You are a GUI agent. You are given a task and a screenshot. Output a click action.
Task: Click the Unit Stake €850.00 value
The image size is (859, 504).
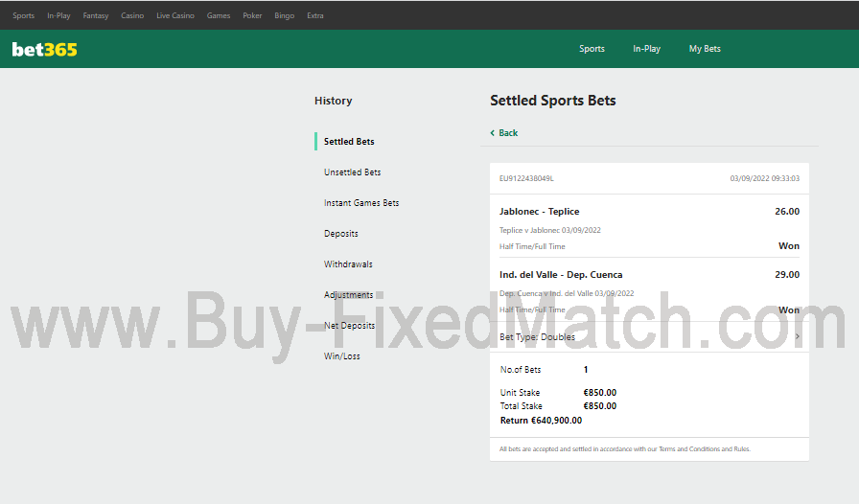tap(600, 393)
